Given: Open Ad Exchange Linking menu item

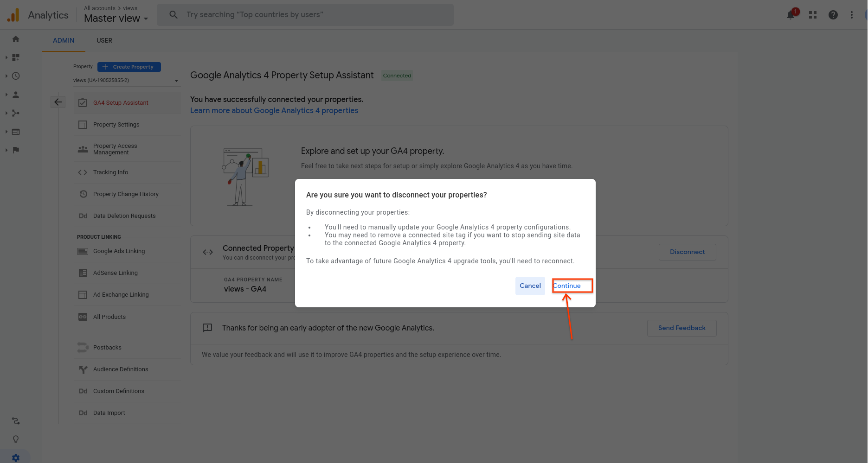Looking at the screenshot, I should pyautogui.click(x=127, y=295).
